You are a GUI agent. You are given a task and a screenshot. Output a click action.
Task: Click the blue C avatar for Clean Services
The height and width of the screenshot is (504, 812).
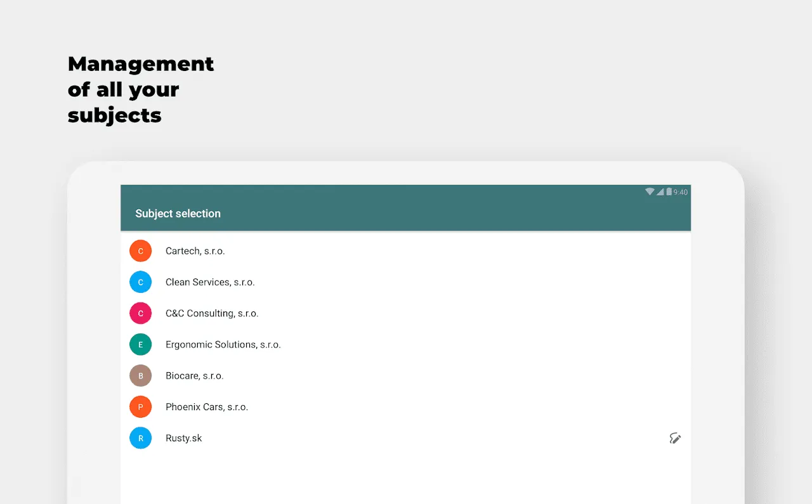tap(141, 282)
